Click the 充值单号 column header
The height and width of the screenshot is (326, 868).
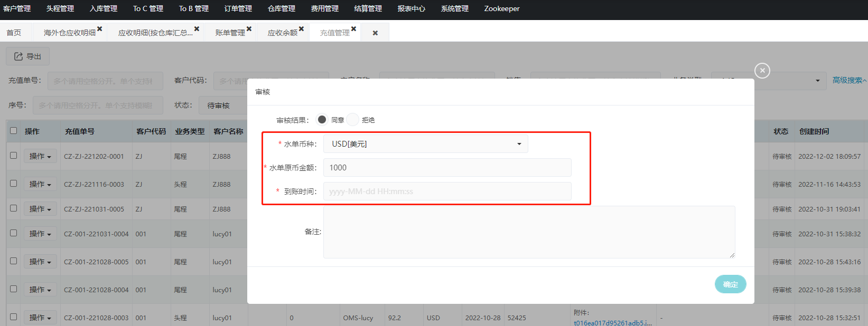[x=80, y=131]
